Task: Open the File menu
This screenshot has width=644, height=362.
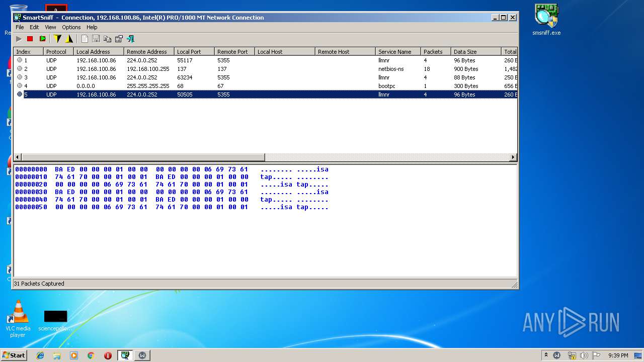Action: point(20,27)
